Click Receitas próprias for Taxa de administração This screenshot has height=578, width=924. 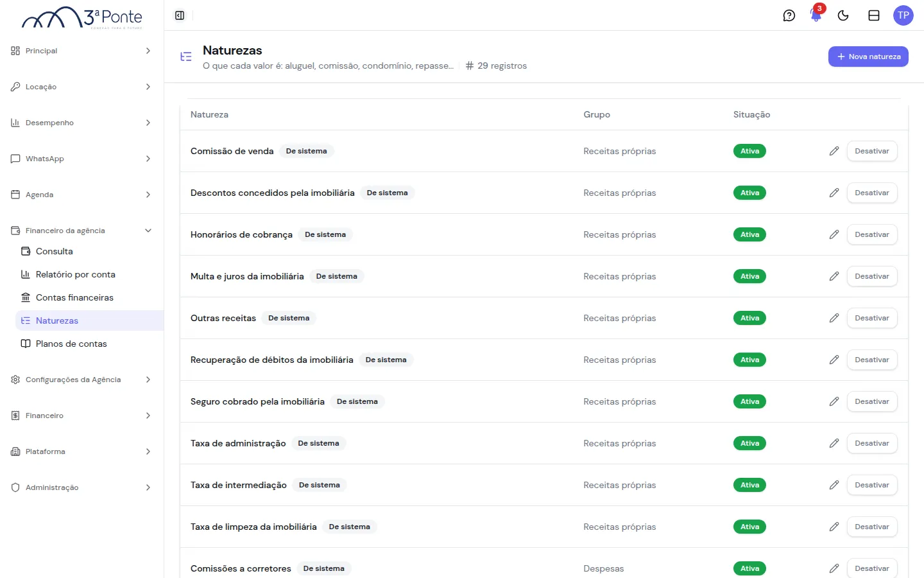coord(620,443)
